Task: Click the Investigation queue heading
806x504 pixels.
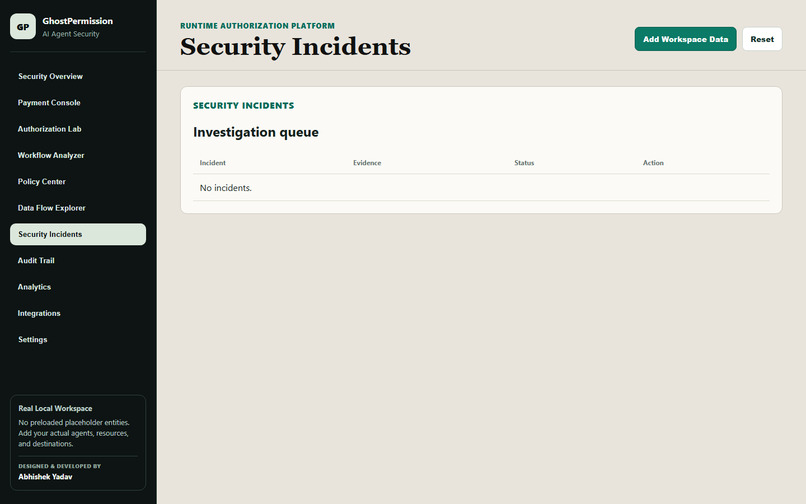Action: pos(255,132)
